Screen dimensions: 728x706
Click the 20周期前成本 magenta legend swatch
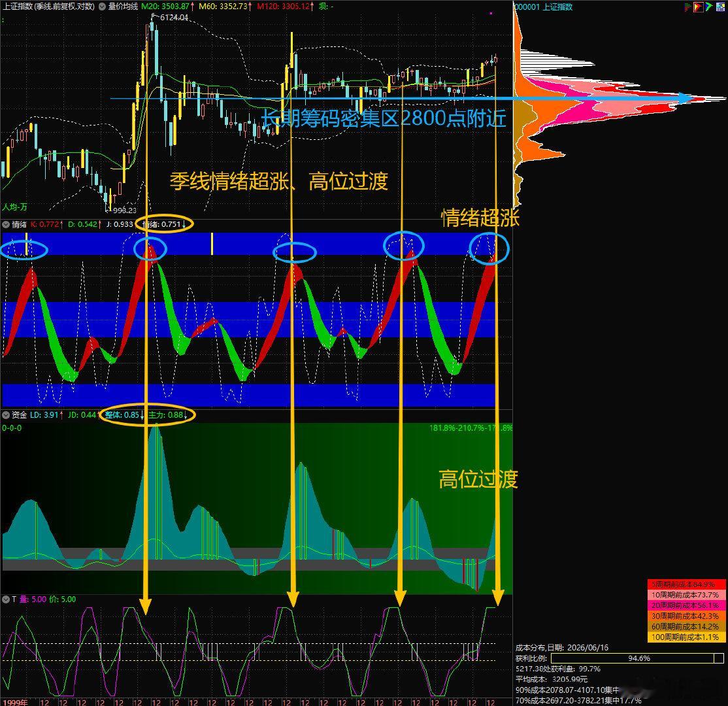[x=687, y=606]
